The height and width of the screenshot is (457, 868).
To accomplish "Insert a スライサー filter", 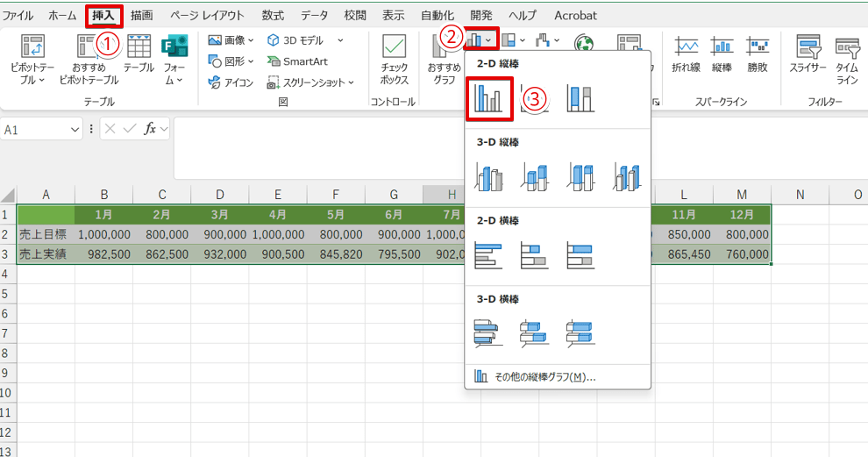I will (807, 59).
